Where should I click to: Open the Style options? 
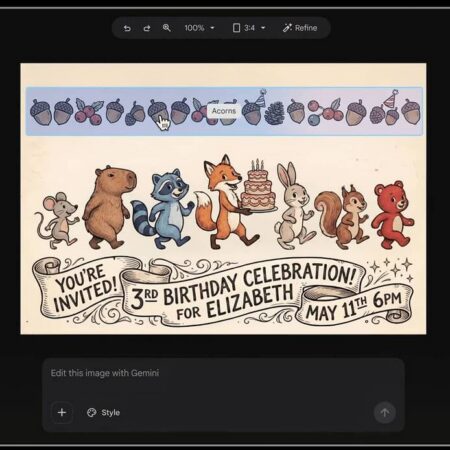(x=103, y=413)
